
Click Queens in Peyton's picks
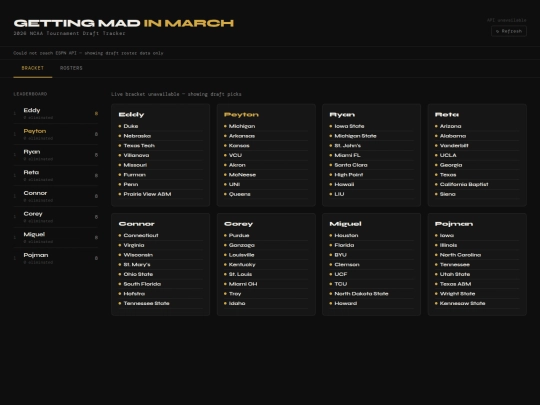(240, 194)
